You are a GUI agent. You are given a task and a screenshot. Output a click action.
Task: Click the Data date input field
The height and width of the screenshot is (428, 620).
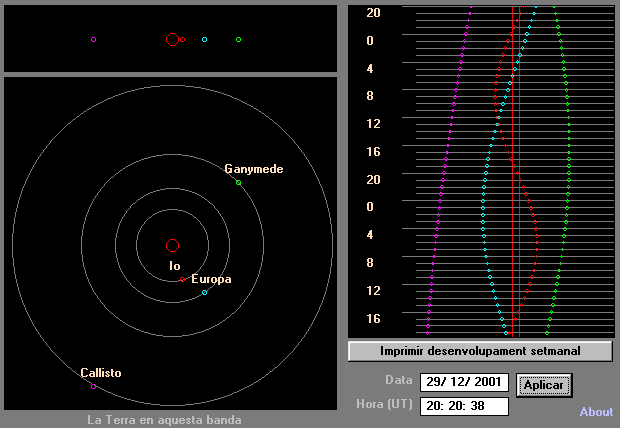[464, 382]
